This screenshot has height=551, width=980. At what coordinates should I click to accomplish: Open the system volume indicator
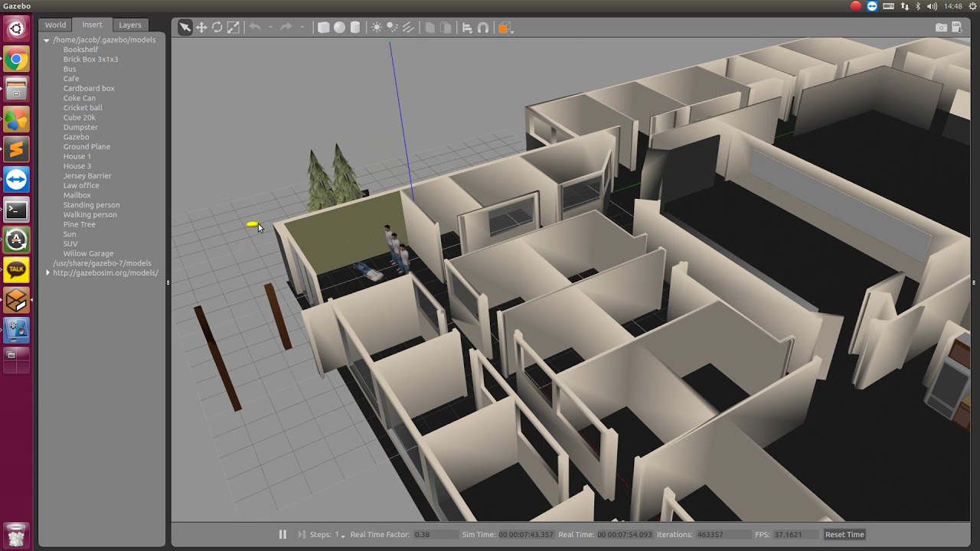932,6
